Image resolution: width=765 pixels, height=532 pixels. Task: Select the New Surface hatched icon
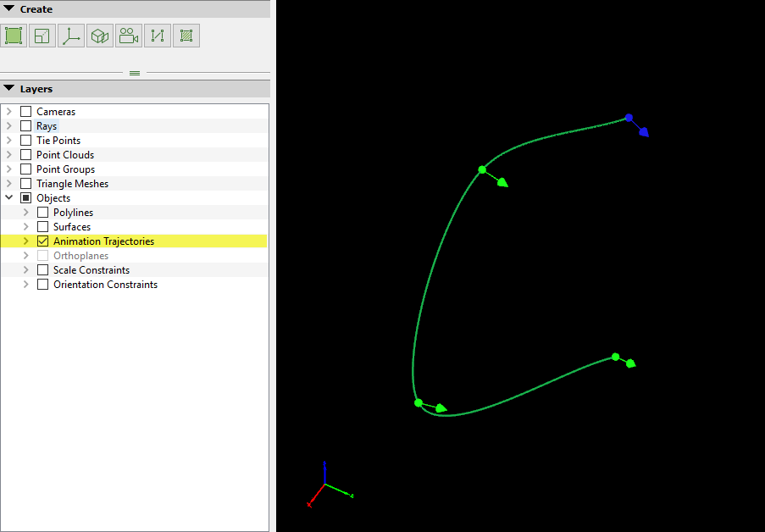click(186, 36)
